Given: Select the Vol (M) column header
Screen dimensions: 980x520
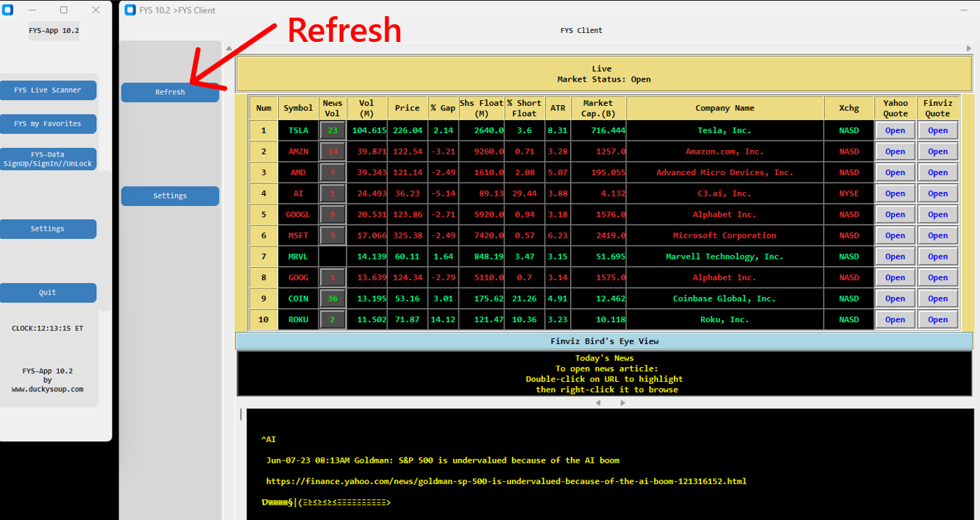Looking at the screenshot, I should [x=366, y=108].
